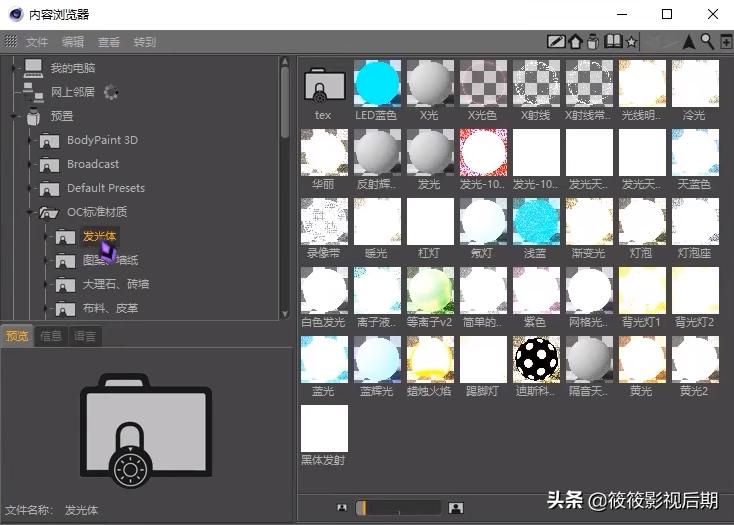Select the 大理石、砖墙 folder
The image size is (734, 525).
116,284
